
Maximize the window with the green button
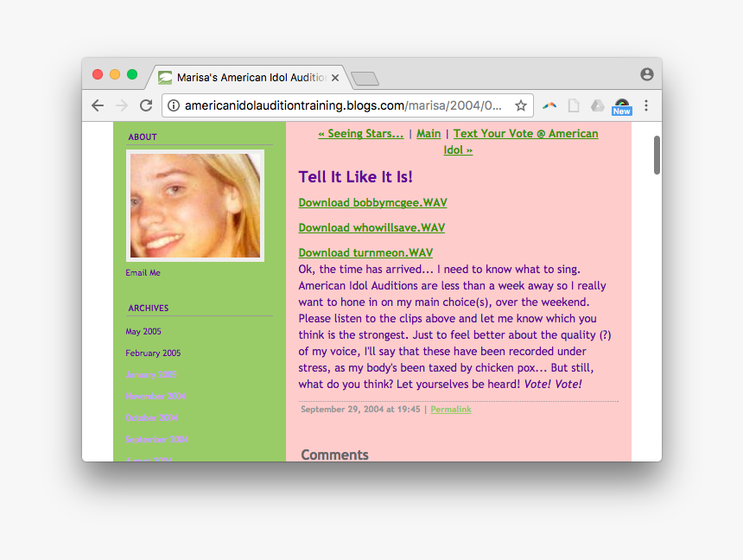[132, 74]
